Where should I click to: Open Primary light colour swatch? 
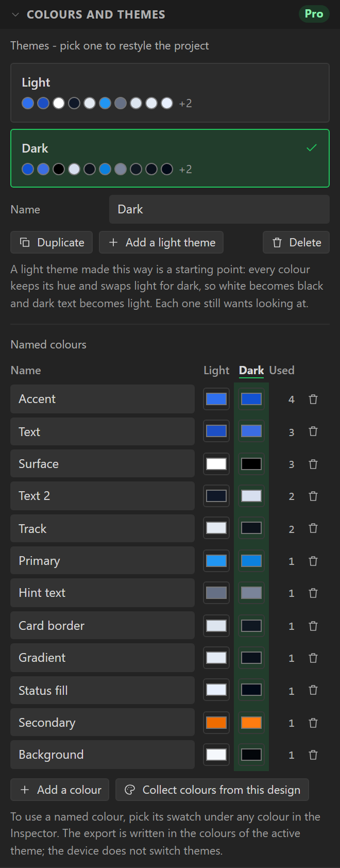[216, 561]
